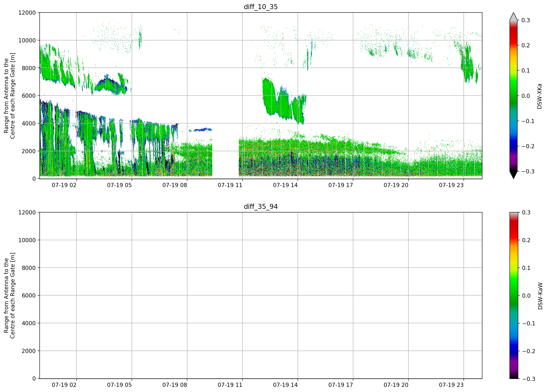Screen dimensions: 547x392
Task: Click the 0.1 tick on DSW-KaW colorbar
Action: [526, 268]
